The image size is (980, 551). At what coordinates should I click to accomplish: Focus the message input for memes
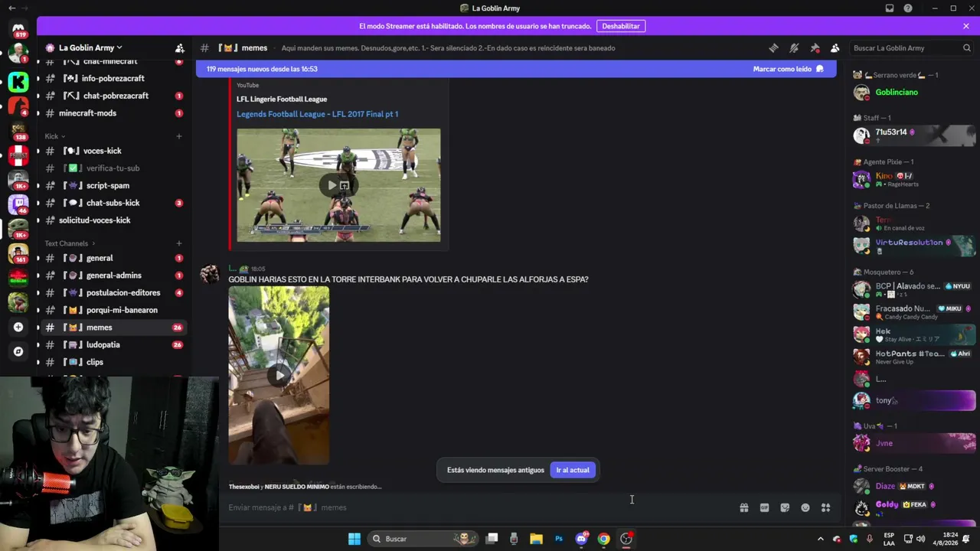point(479,507)
